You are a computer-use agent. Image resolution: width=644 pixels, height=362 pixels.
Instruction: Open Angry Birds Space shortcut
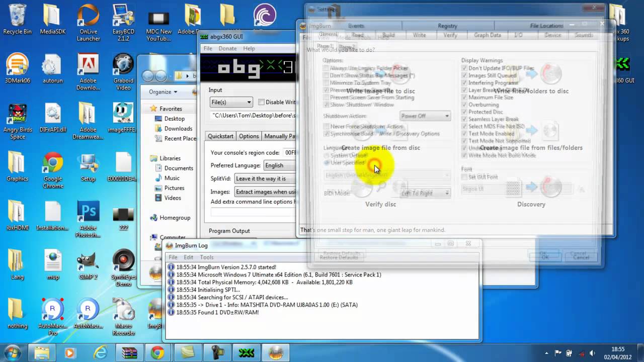pyautogui.click(x=17, y=121)
